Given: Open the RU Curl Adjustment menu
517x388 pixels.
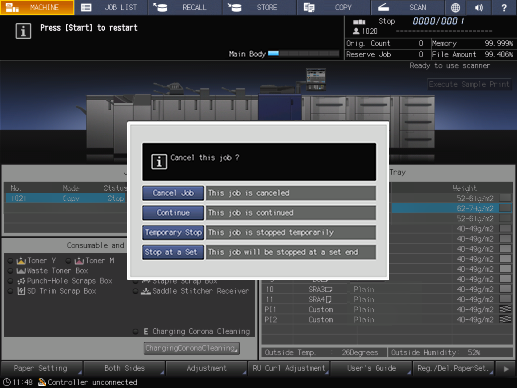Looking at the screenshot, I should (289, 368).
